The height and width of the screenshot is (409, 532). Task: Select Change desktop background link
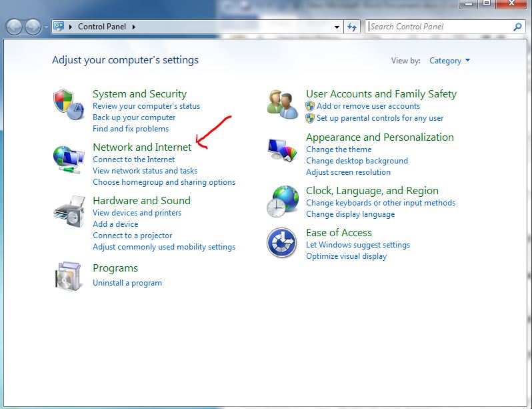(x=357, y=161)
